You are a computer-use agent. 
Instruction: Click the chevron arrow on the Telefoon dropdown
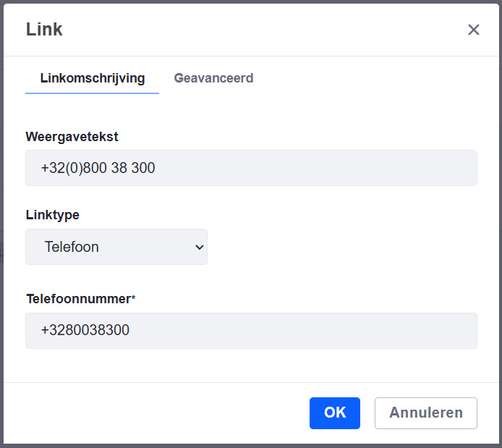coord(200,247)
